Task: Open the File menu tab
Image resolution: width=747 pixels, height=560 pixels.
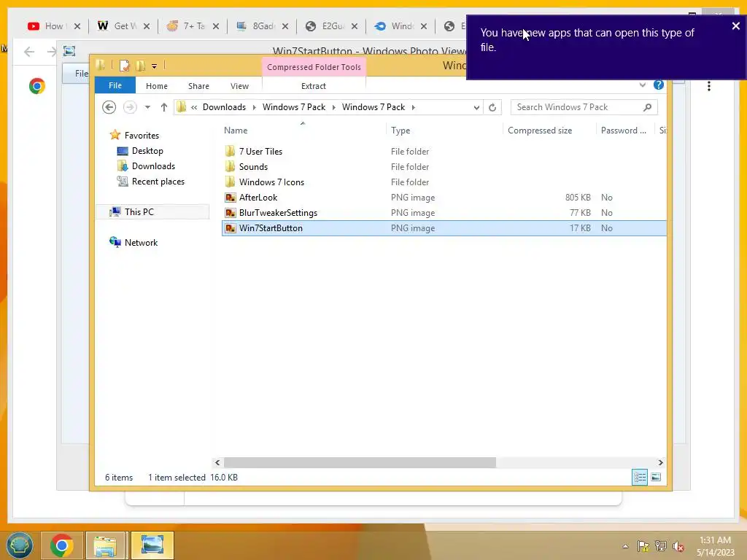Action: click(x=115, y=85)
